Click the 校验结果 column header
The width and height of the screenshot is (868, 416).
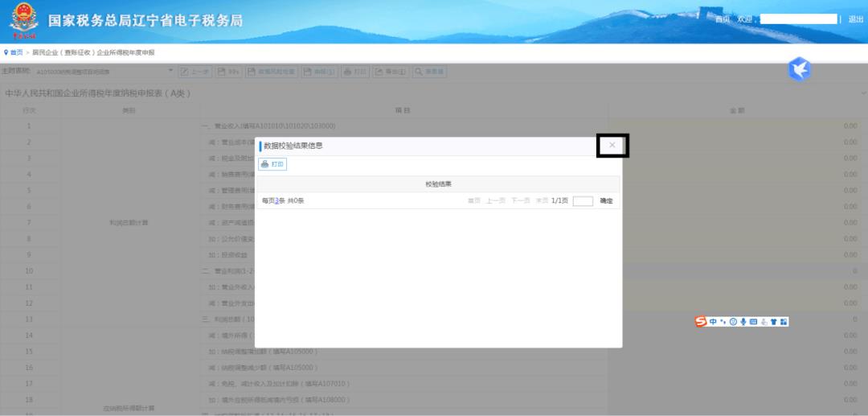pos(439,184)
